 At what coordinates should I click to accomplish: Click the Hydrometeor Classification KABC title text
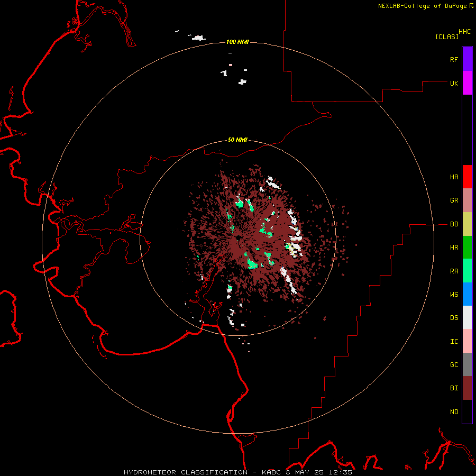pos(238,472)
